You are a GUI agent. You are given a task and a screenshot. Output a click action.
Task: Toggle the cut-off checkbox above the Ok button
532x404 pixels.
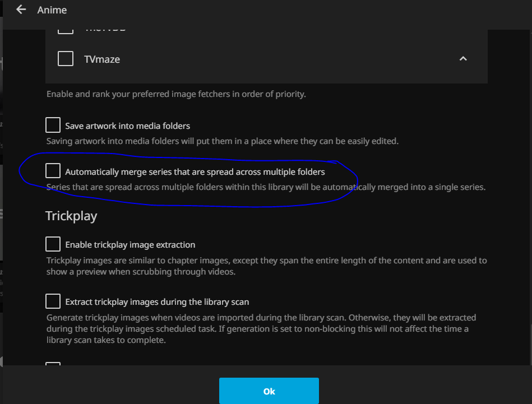click(53, 365)
